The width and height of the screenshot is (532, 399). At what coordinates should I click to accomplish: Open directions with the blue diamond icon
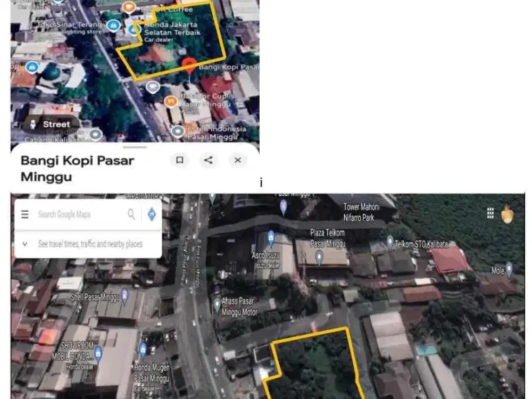[152, 214]
